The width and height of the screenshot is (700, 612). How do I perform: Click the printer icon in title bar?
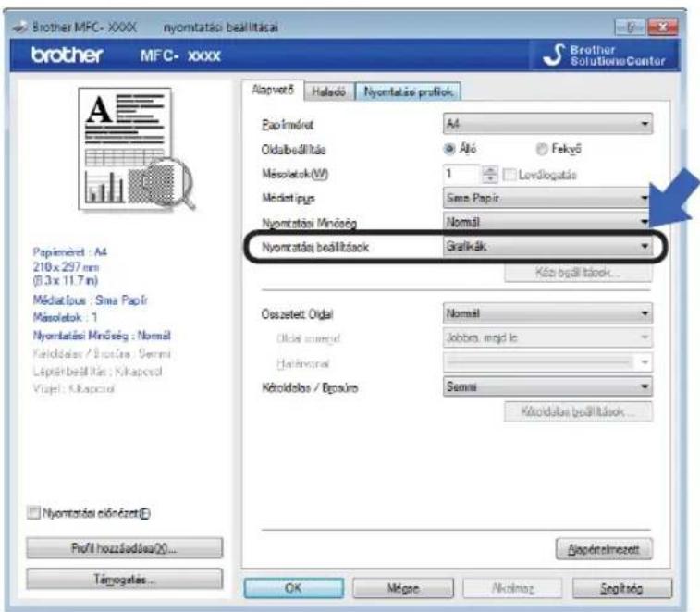[x=19, y=28]
